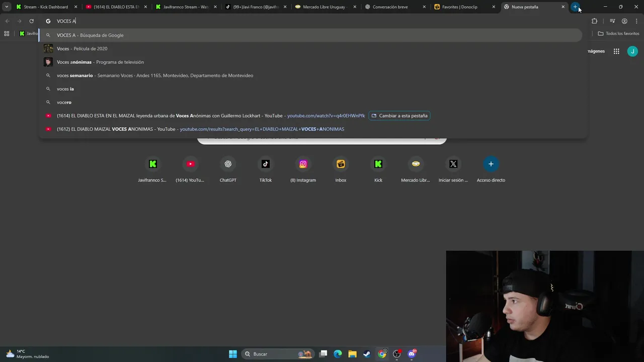
Task: Select suggestion Voces anónimas Programa de televisión
Action: [x=310, y=62]
